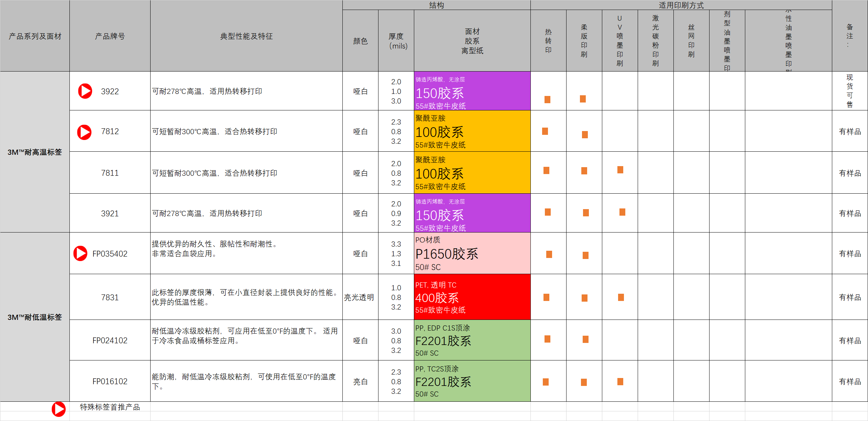Select the 亮光透明 color cell
Viewport: 868px width, 421px height.
click(360, 297)
